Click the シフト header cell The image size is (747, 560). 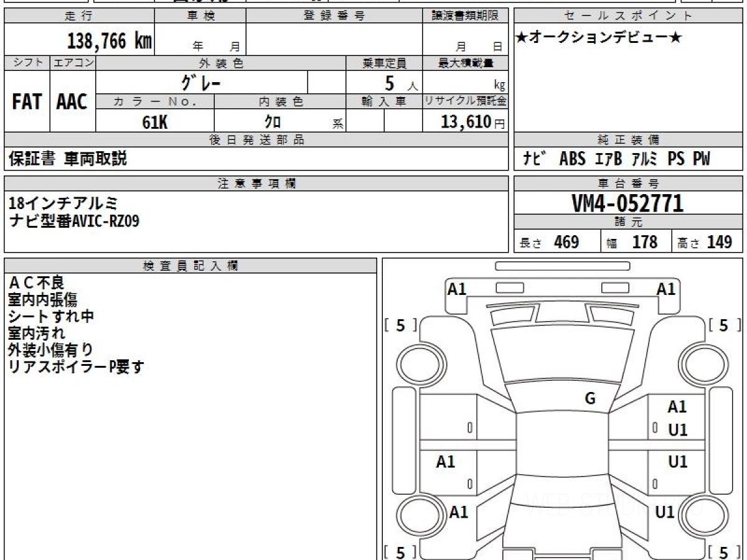click(27, 63)
